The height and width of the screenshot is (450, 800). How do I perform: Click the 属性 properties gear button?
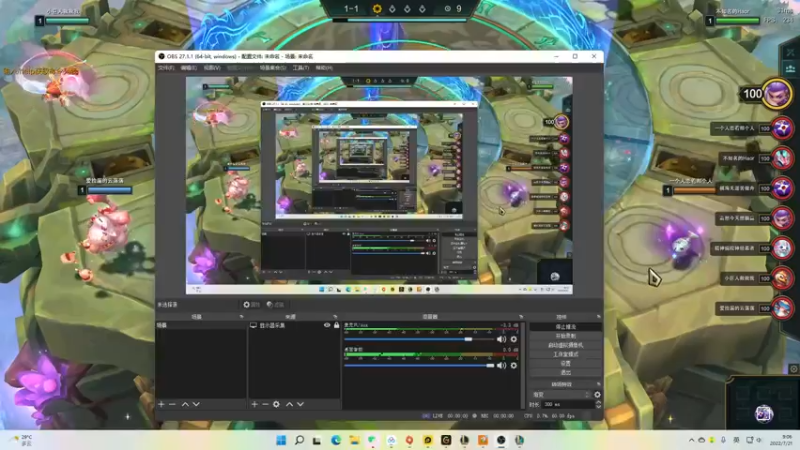252,305
